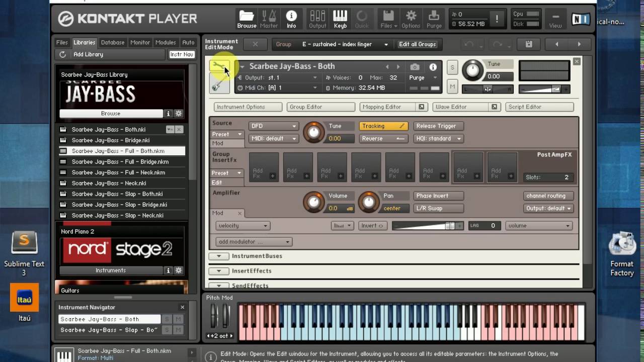
Task: Click the yellow wrench edit-mode icon
Action: (219, 66)
